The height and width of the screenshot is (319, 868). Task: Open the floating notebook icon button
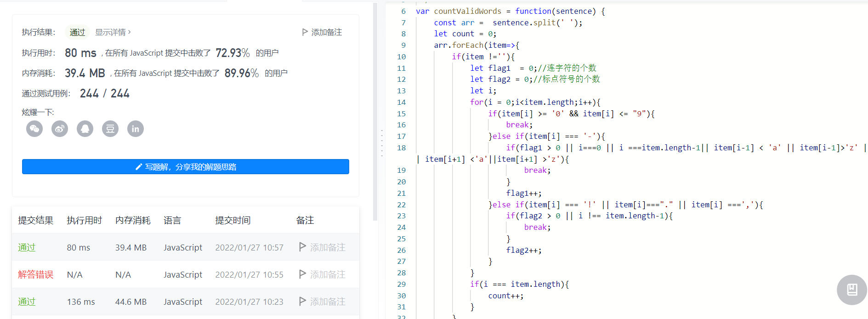(852, 290)
